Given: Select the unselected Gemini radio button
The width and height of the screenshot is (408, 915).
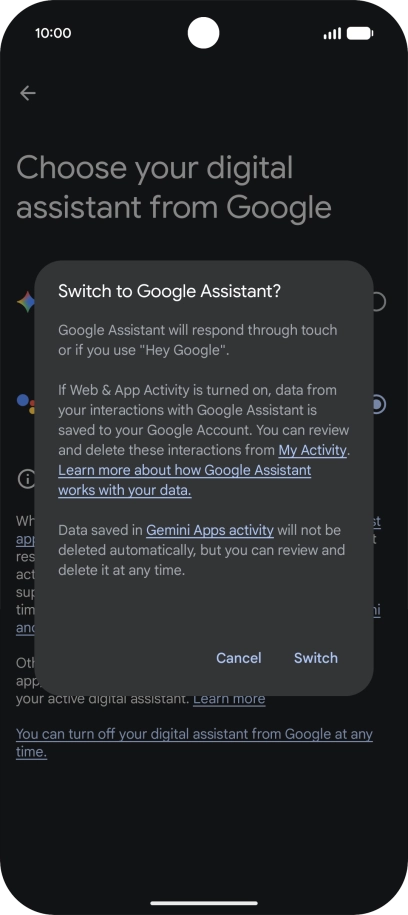Looking at the screenshot, I should coord(378,302).
